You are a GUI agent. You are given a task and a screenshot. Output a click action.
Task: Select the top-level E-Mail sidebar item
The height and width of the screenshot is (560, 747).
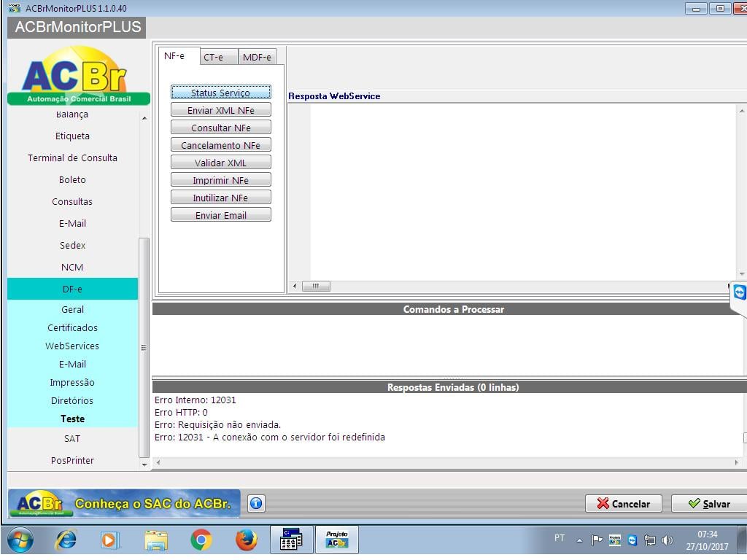pos(72,224)
